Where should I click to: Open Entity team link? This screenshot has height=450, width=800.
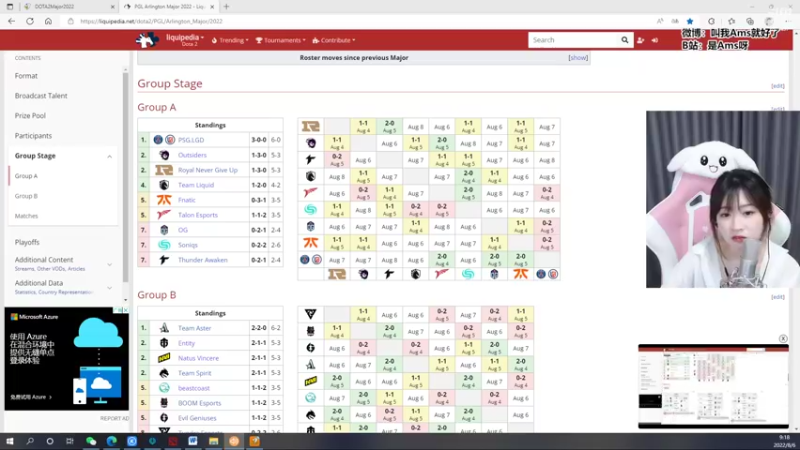pos(186,343)
